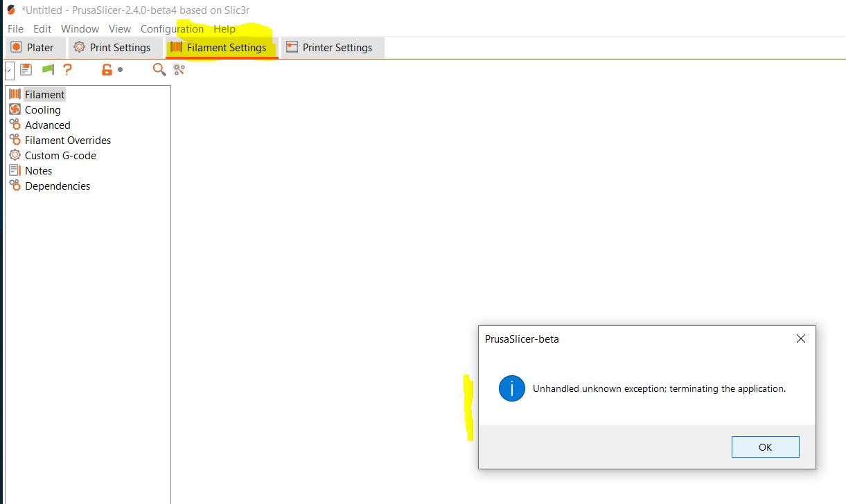Click the small gray dot icon
The image size is (846, 504).
pyautogui.click(x=120, y=69)
